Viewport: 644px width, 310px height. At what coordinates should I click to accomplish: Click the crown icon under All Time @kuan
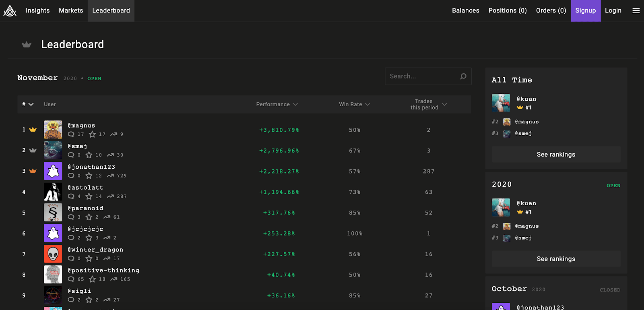(x=520, y=107)
